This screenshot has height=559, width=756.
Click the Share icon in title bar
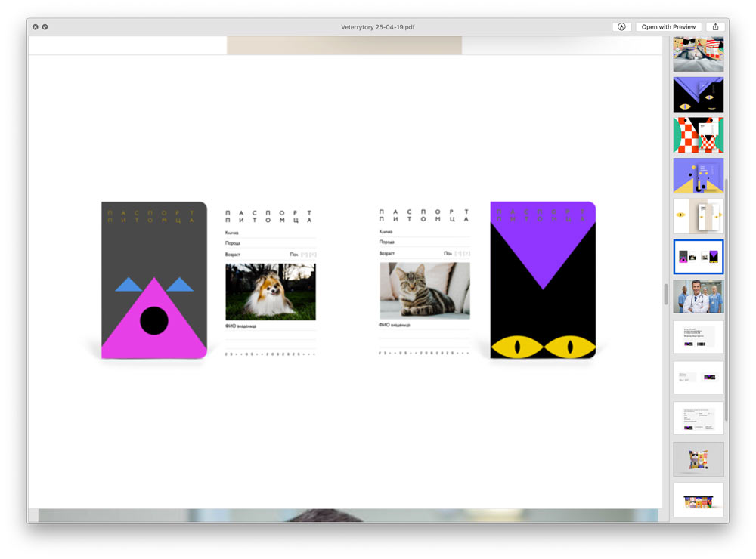pyautogui.click(x=715, y=27)
